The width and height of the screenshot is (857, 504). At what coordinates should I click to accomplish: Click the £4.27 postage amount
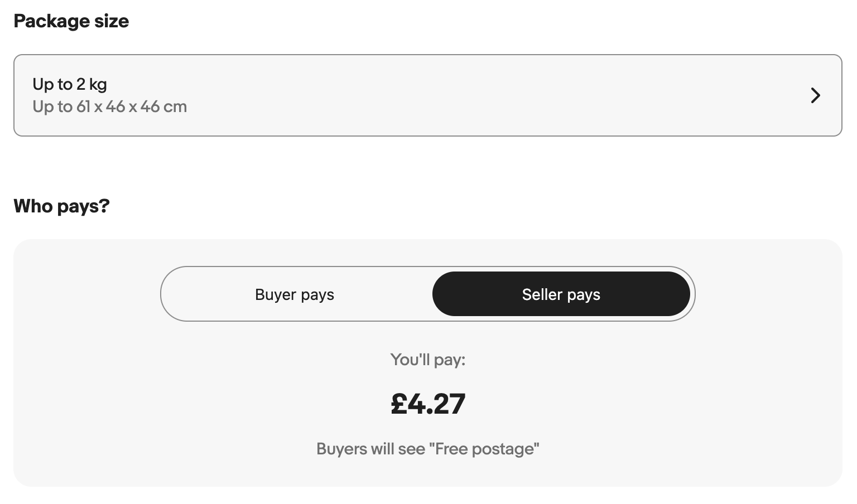[428, 404]
